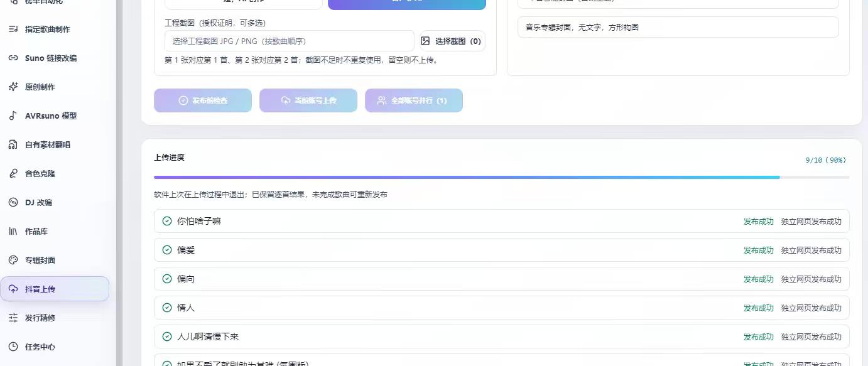Viewport: 868px width, 366px height.
Task: Select the disc icon for DJ 改编
Action: click(13, 202)
